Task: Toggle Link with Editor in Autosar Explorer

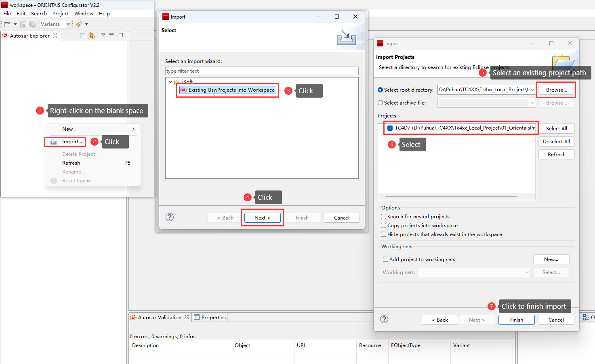Action: coord(92,36)
